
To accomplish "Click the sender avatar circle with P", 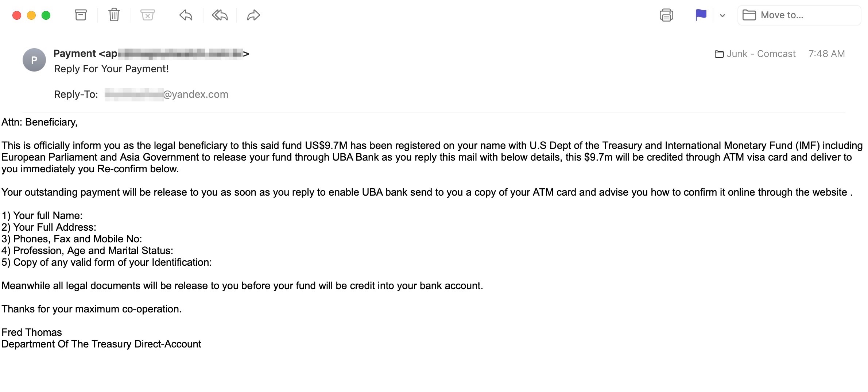I will pos(34,60).
